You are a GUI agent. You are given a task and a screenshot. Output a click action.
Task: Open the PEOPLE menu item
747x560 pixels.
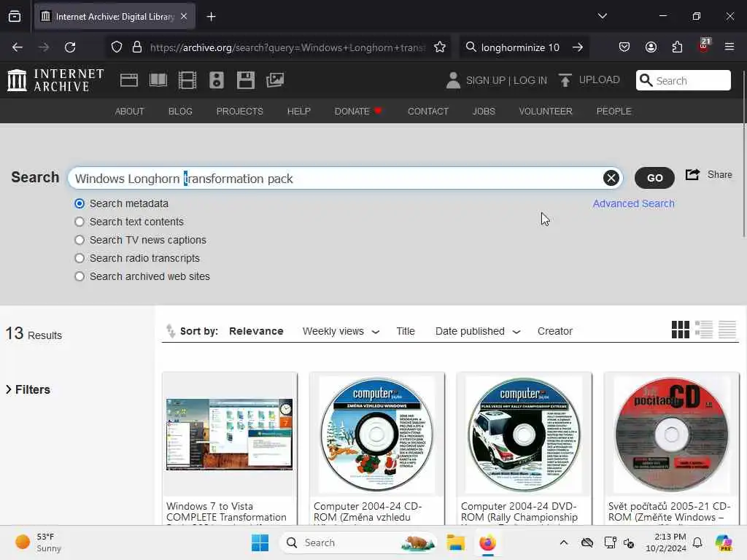614,111
